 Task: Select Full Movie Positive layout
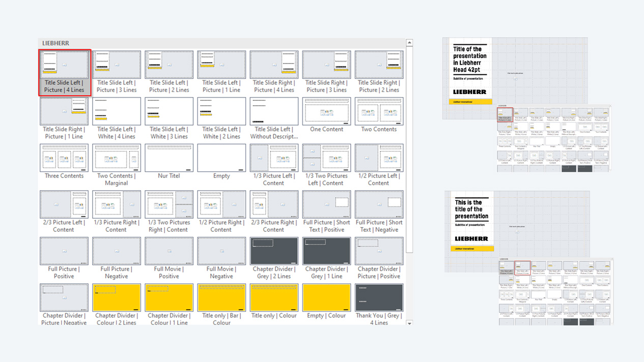click(x=169, y=251)
